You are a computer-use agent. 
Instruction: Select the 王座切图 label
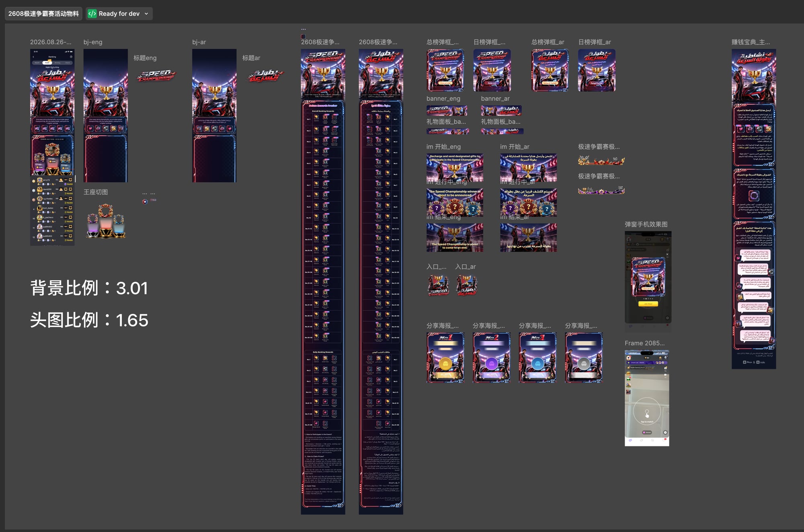coord(96,192)
